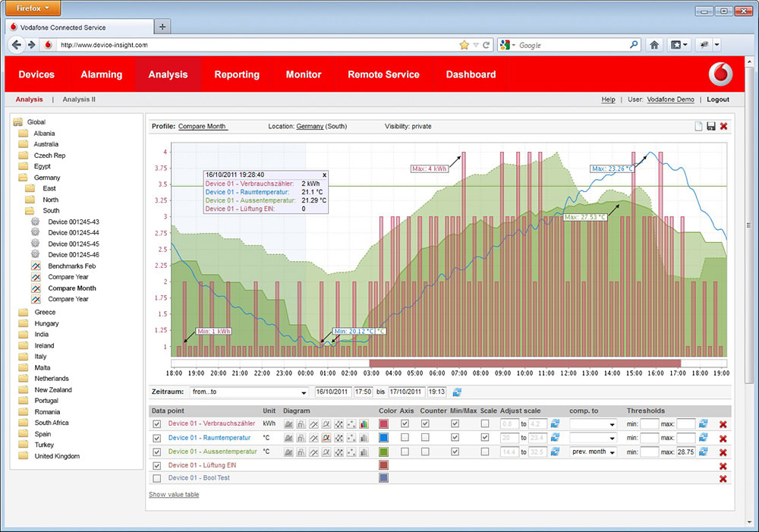Go back to the previous page

click(x=16, y=45)
